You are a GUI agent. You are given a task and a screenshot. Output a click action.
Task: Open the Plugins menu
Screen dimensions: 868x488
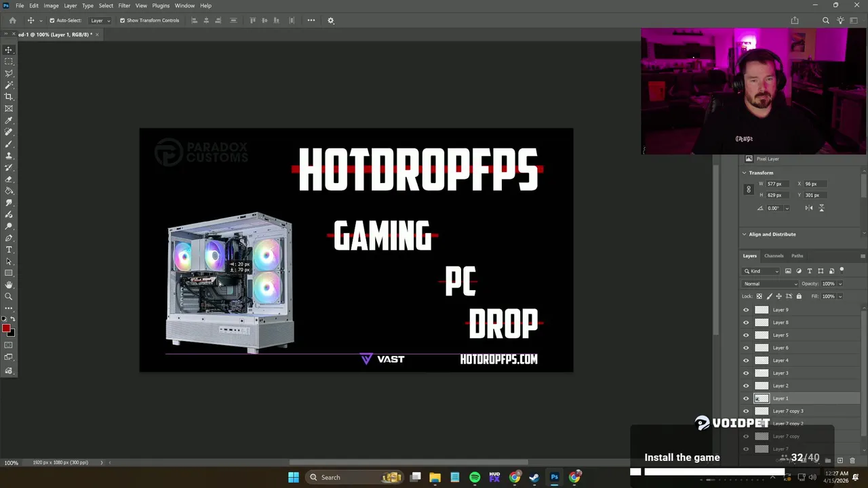click(x=161, y=5)
